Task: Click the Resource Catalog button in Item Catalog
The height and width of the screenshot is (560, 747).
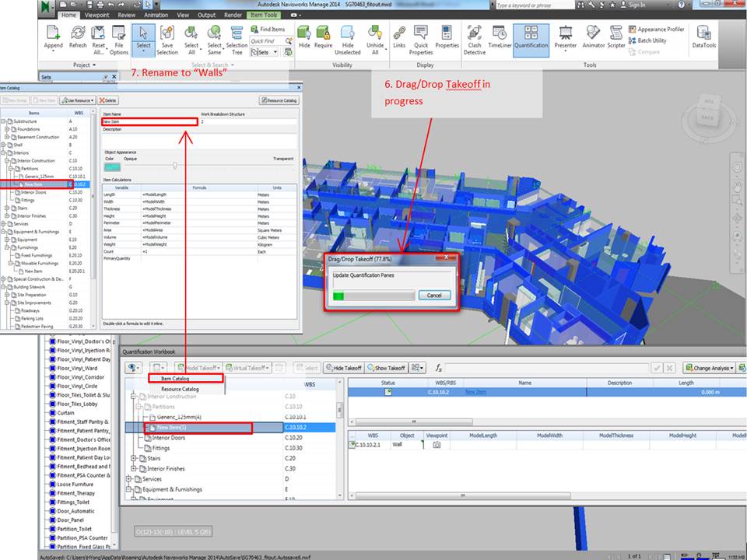Action: tap(279, 100)
